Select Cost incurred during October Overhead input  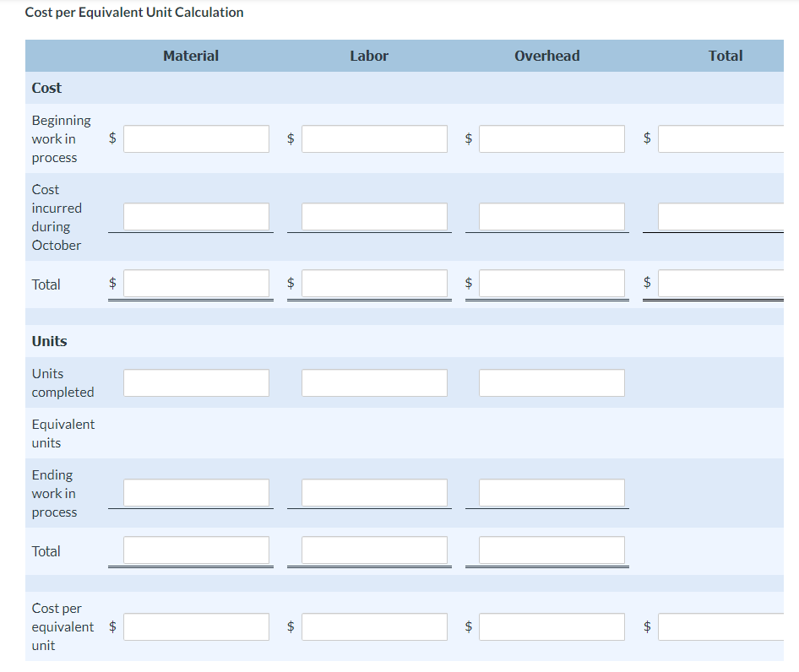click(x=552, y=216)
